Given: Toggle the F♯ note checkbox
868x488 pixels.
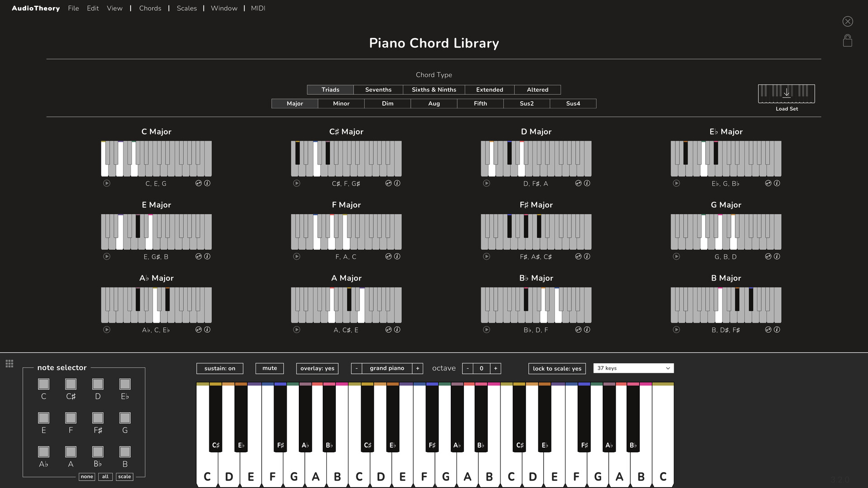Looking at the screenshot, I should click(x=98, y=418).
